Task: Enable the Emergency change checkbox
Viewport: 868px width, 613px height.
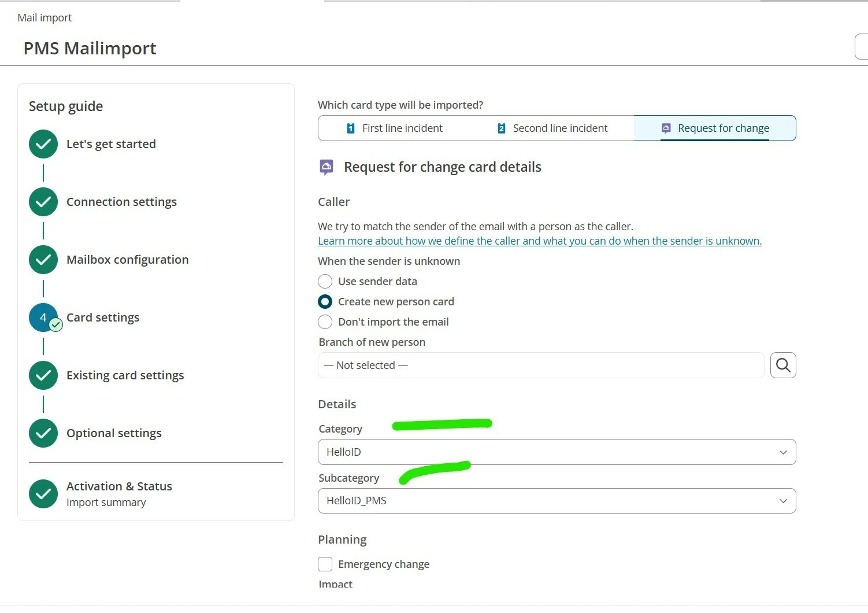Action: pyautogui.click(x=325, y=564)
